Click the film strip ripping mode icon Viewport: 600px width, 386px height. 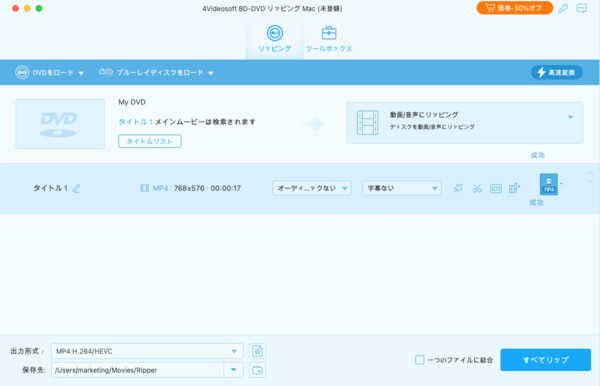[367, 122]
